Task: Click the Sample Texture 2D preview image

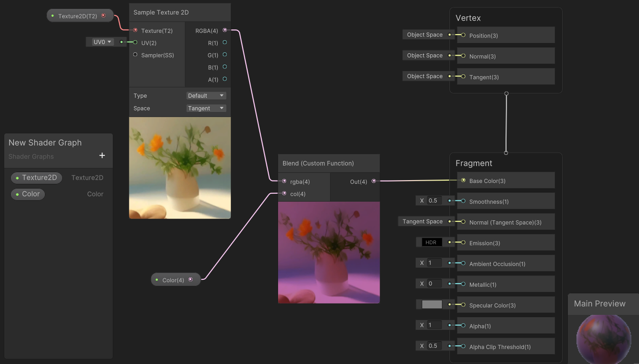Action: click(x=180, y=167)
